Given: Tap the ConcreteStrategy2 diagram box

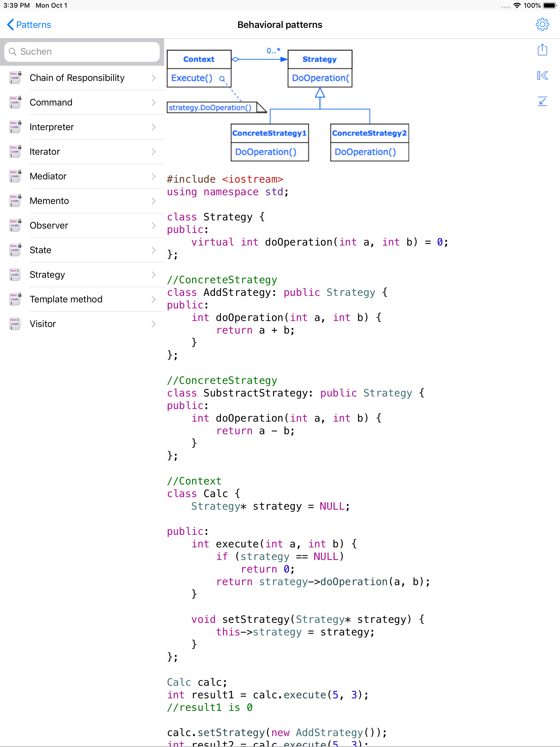Looking at the screenshot, I should click(369, 142).
